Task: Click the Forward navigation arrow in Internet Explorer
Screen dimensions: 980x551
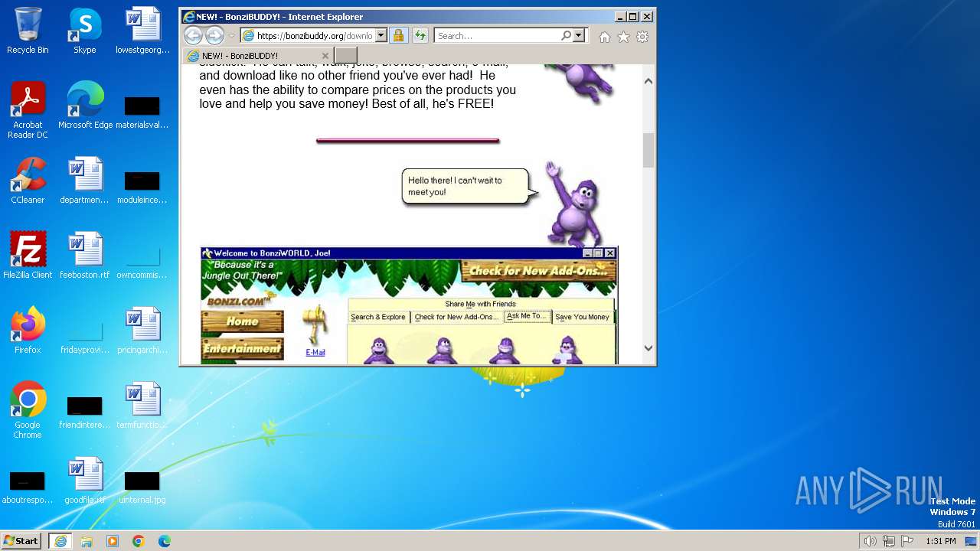Action: pyautogui.click(x=214, y=35)
